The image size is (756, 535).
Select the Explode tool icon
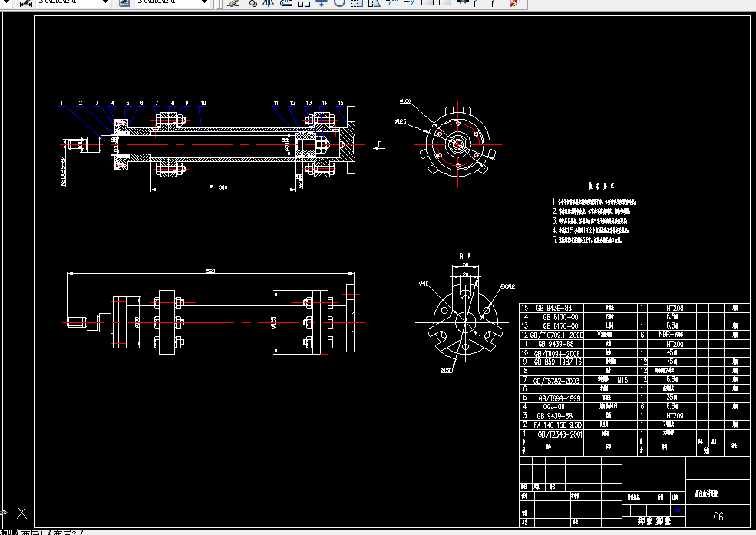point(514,2)
